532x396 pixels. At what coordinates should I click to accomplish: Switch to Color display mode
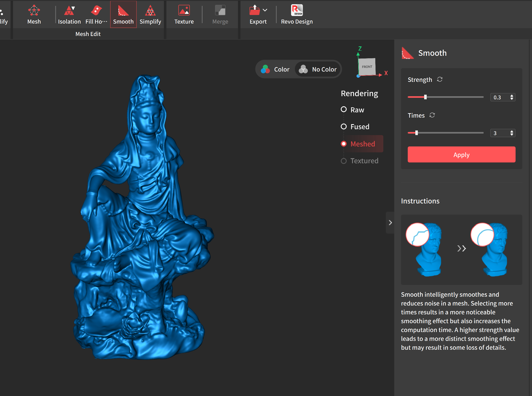[275, 69]
